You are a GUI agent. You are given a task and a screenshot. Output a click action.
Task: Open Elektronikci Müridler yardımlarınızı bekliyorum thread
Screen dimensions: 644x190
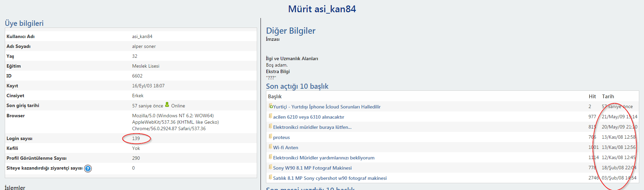(x=324, y=158)
